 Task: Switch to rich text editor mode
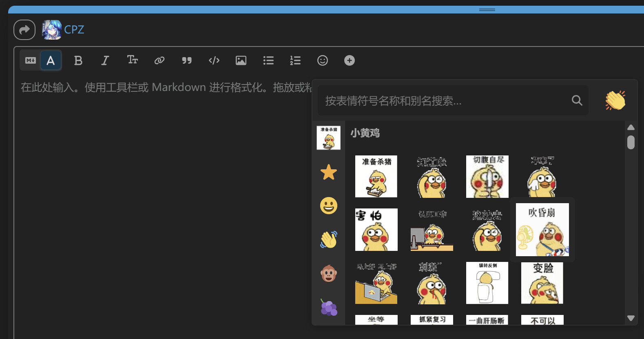coord(51,61)
